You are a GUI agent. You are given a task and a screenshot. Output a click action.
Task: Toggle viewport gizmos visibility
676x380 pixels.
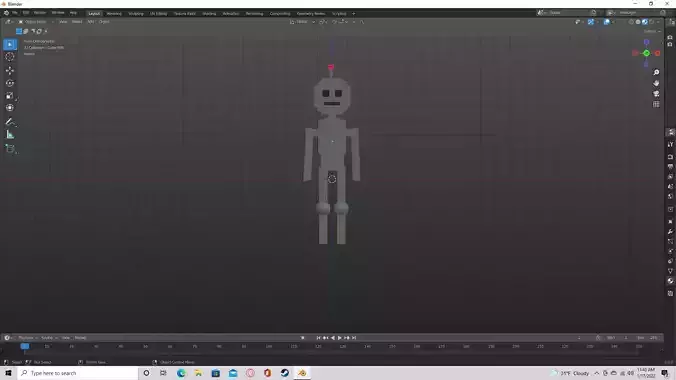[591, 22]
